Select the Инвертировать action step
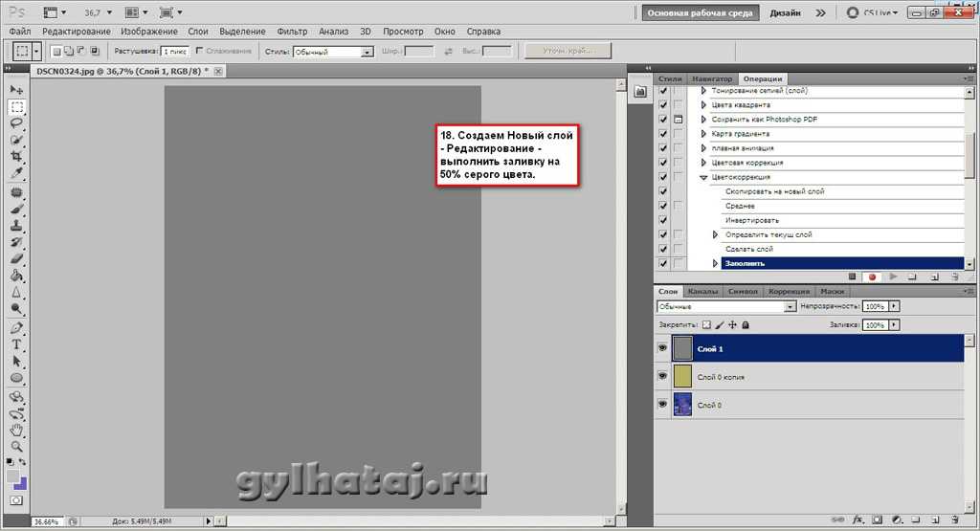This screenshot has width=980, height=531. (x=753, y=220)
